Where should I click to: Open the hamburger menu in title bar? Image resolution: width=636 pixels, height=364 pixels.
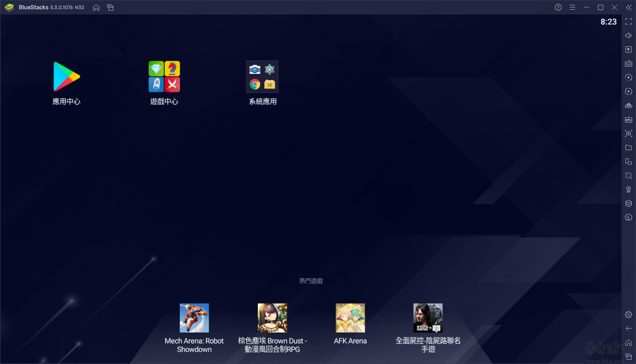(x=573, y=7)
